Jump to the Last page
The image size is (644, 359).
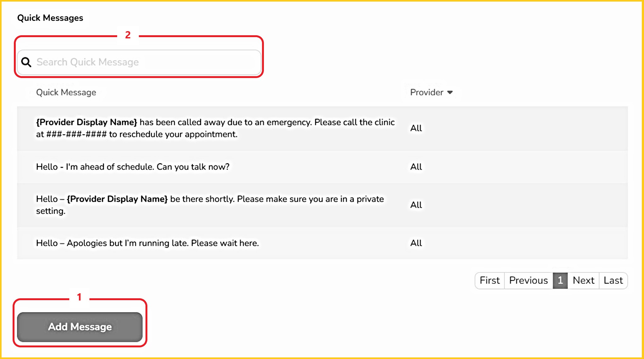pos(613,280)
